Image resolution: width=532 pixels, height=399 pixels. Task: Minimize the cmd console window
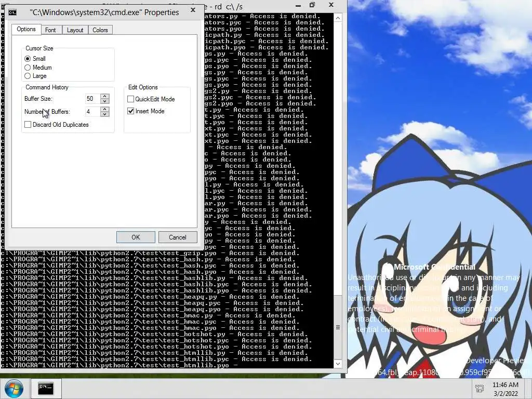tap(298, 5)
